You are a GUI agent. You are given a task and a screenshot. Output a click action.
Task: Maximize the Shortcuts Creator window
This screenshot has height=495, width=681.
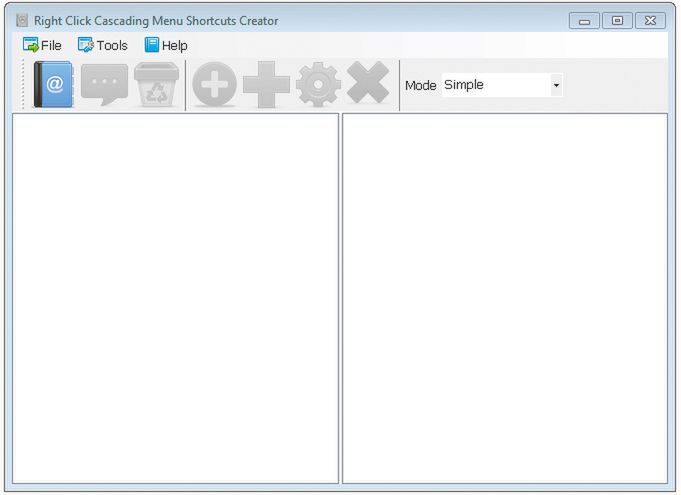(x=617, y=21)
